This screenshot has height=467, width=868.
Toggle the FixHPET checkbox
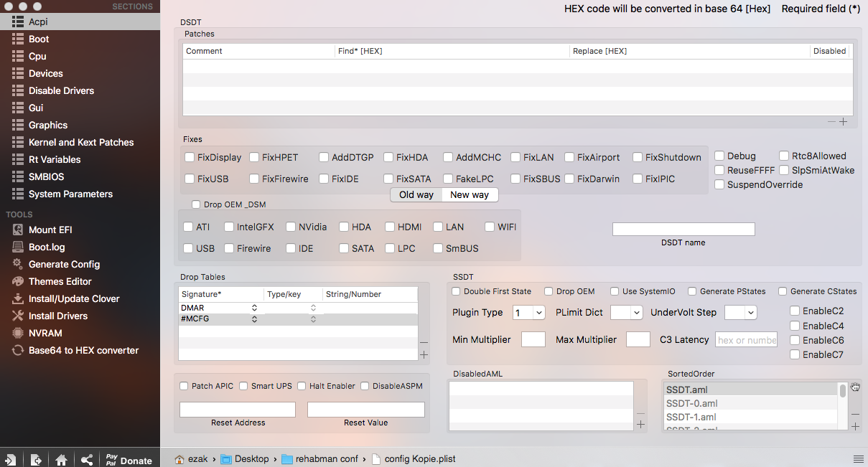254,157
